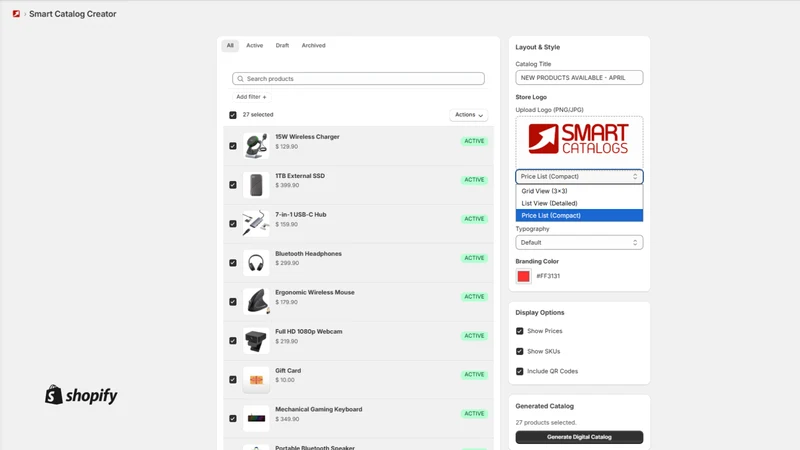Switch to the Draft products tab
The image size is (800, 450).
(282, 45)
